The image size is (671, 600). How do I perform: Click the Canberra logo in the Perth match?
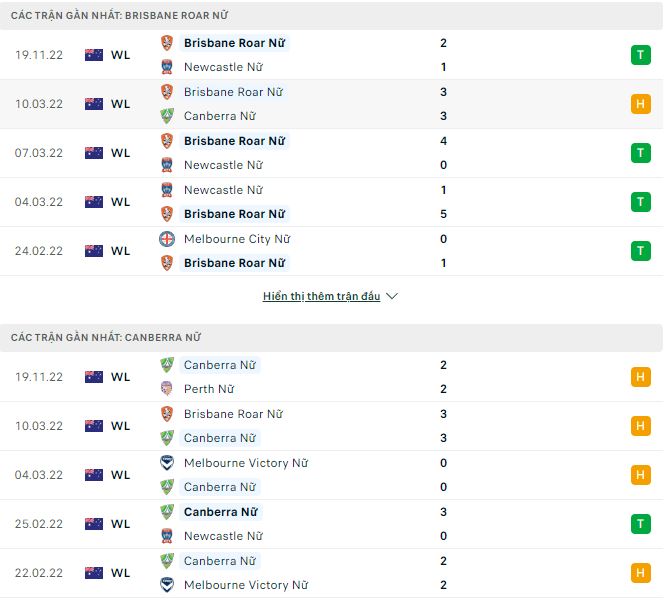point(167,365)
